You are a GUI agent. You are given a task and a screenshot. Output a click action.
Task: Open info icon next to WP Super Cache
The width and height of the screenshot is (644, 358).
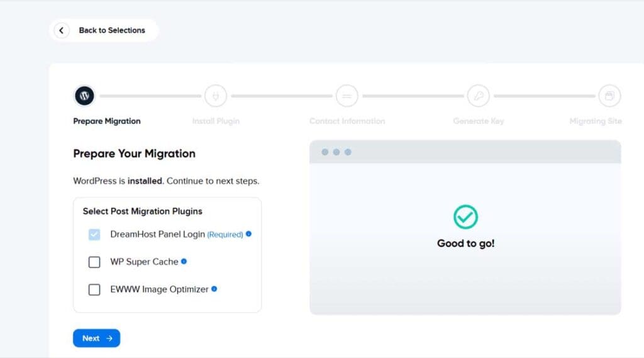pos(184,261)
